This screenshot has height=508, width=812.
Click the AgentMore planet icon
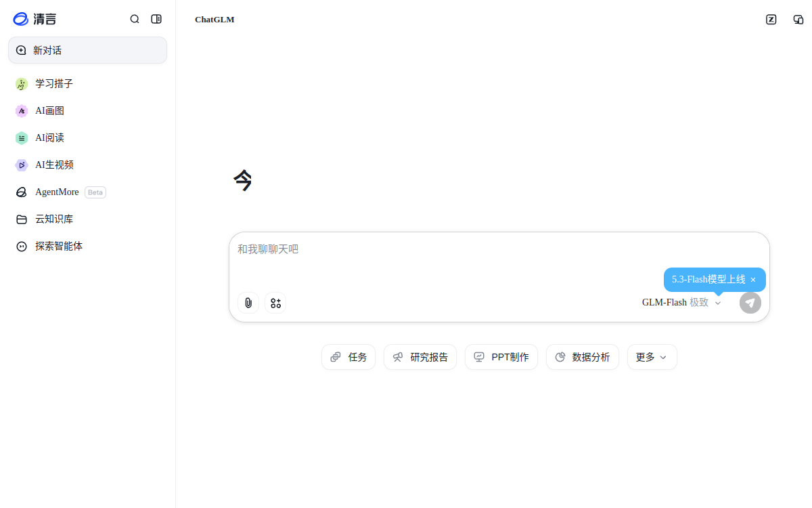click(22, 192)
